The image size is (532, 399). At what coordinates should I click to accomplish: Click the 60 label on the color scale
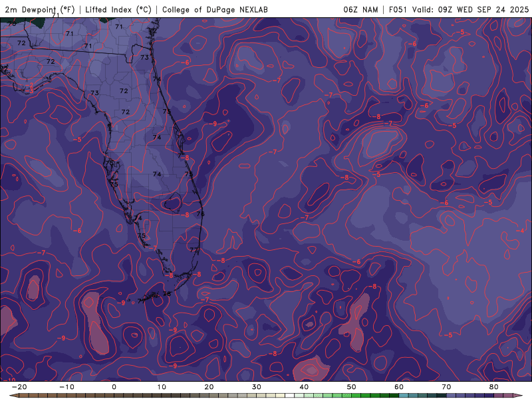[x=399, y=387]
